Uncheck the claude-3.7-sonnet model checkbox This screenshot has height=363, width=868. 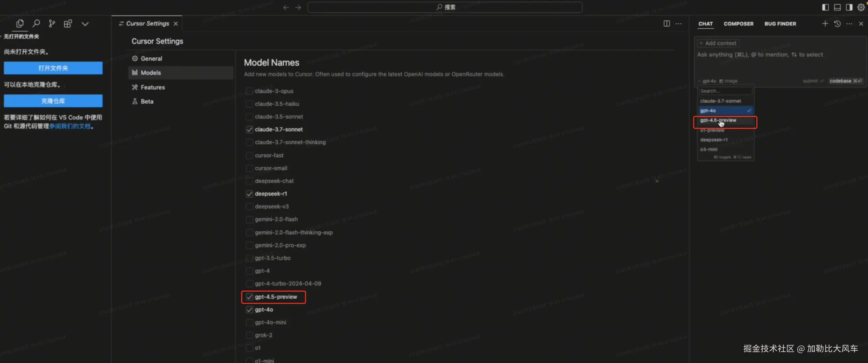[x=249, y=129]
